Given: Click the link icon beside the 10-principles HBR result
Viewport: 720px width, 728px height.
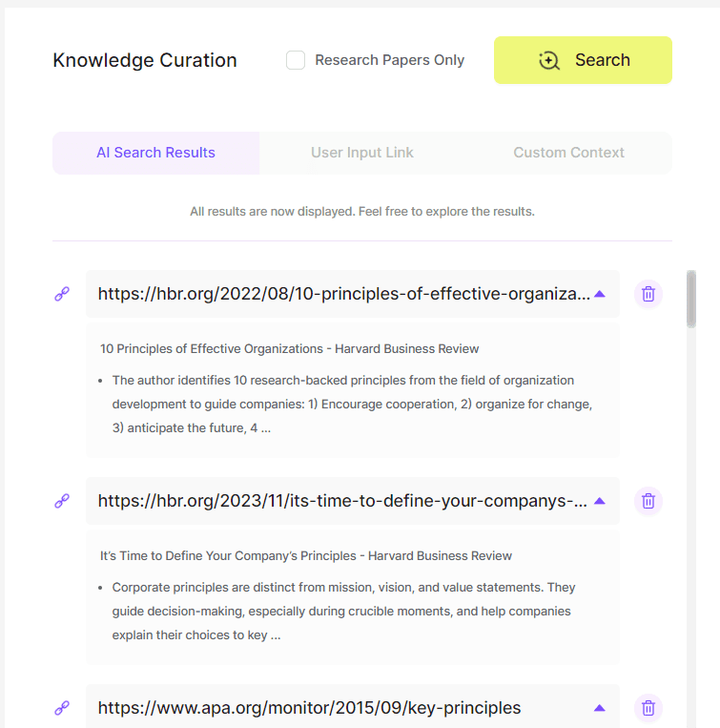Looking at the screenshot, I should [62, 295].
